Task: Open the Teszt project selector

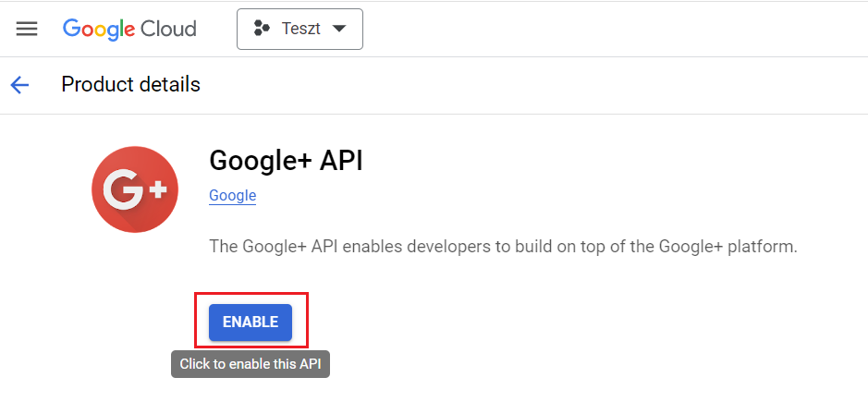Action: (300, 29)
